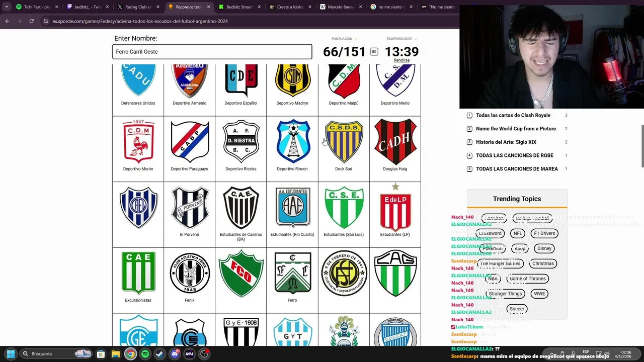Click the Estudiantes LP crest
Viewport: 644px width, 362px height.
coord(395,207)
